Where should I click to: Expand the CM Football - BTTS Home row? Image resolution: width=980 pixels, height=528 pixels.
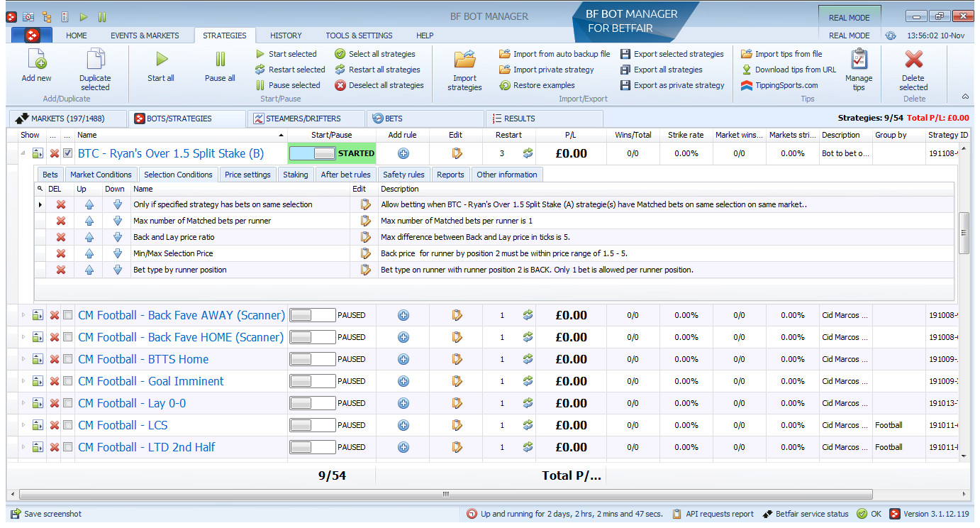point(22,359)
